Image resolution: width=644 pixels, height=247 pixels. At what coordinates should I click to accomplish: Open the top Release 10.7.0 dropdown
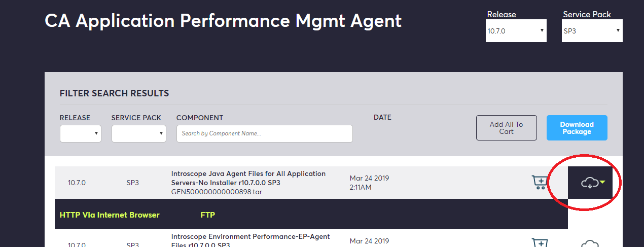(x=516, y=30)
